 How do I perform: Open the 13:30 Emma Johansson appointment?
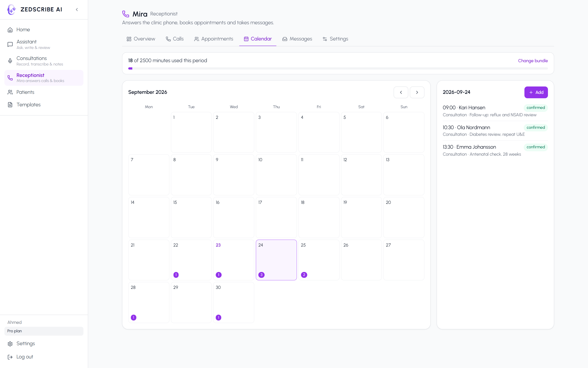click(495, 150)
